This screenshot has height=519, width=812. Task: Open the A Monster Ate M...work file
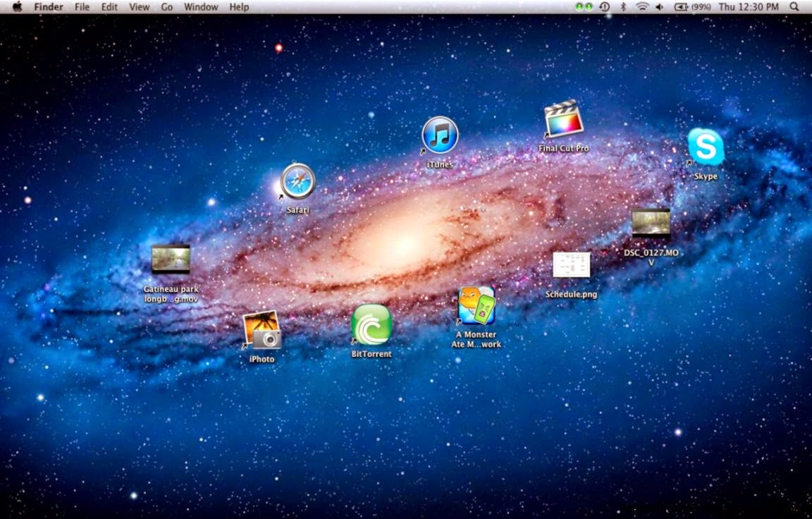tap(476, 305)
